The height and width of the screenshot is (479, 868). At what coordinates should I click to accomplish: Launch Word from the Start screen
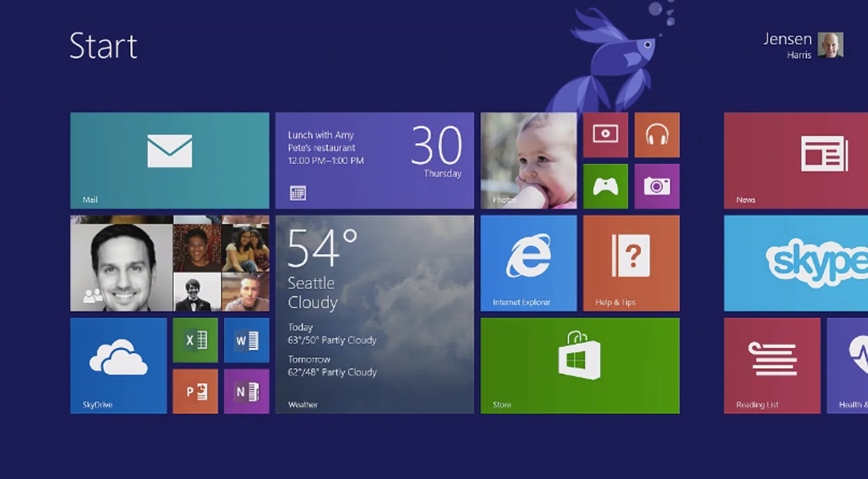[x=247, y=341]
